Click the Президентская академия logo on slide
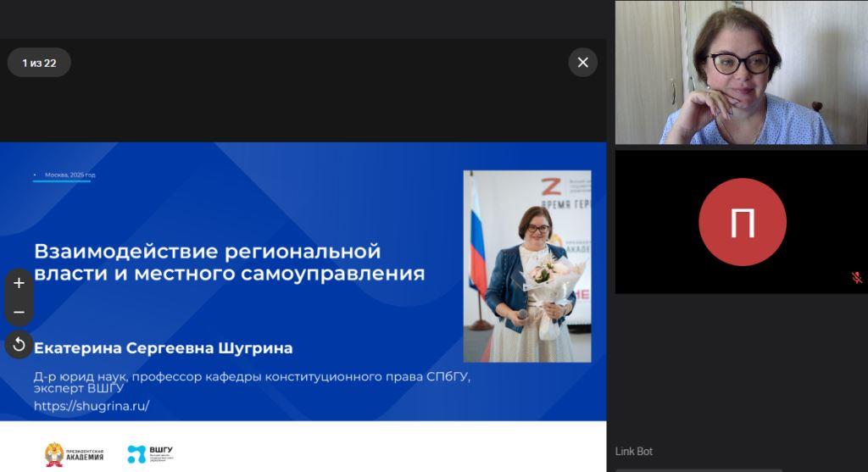The height and width of the screenshot is (472, 868). click(75, 454)
